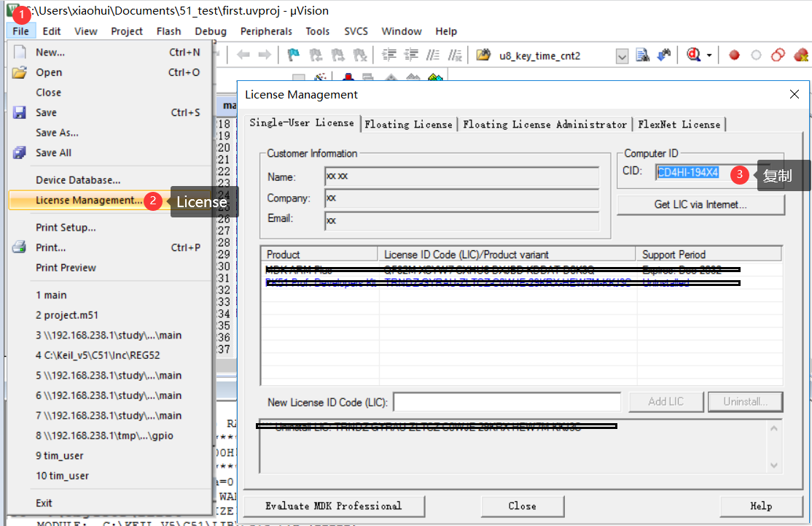Select Device Database... menu entry
The image size is (812, 526).
click(x=110, y=179)
